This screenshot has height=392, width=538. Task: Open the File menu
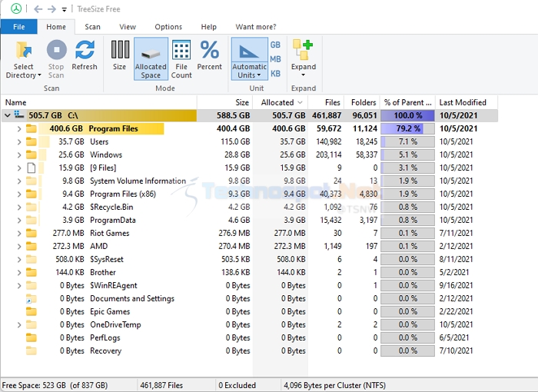(19, 27)
